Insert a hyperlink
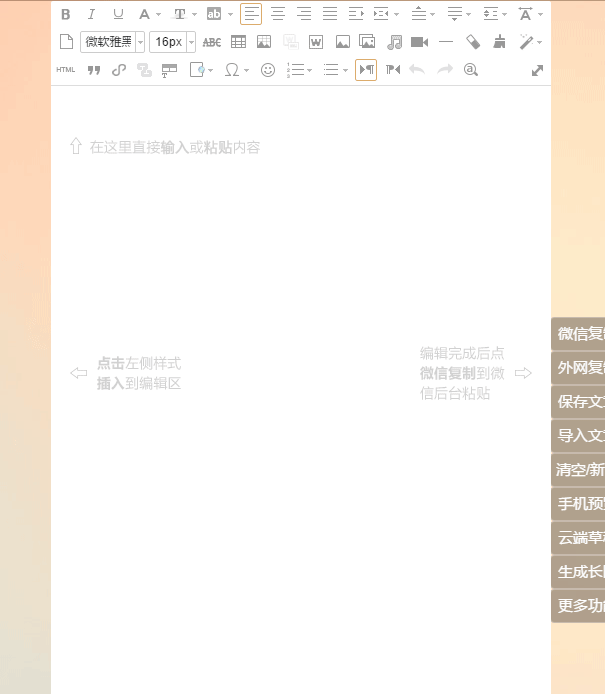Viewport: 605px width, 694px height. tap(119, 70)
